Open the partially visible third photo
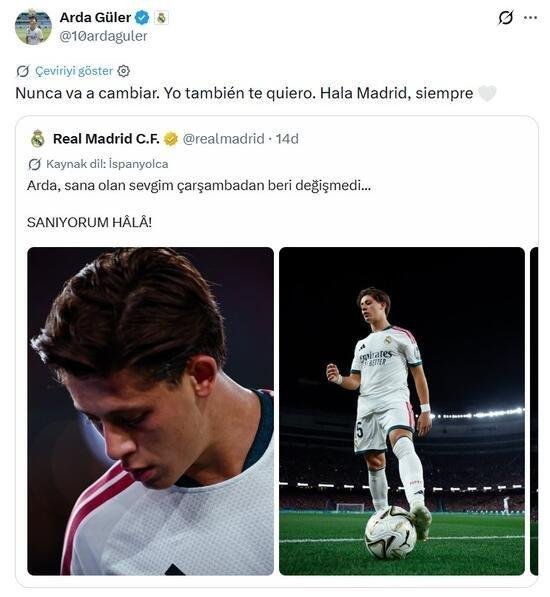The image size is (550, 597). [534, 411]
